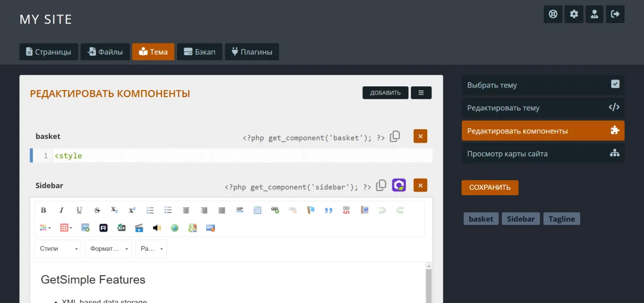This screenshot has width=644, height=303.
Task: Delete the Sidebar component
Action: (x=420, y=186)
